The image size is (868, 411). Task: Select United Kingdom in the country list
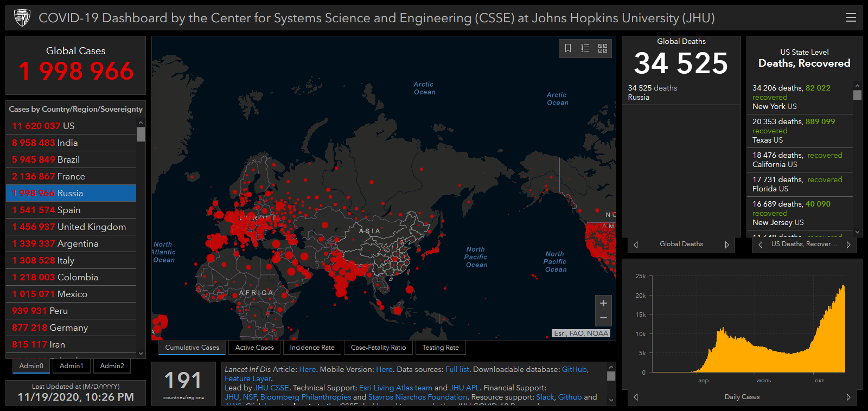(71, 227)
